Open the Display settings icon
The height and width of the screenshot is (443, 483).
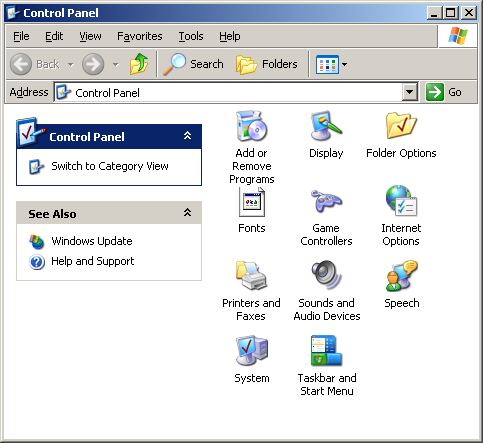point(326,126)
